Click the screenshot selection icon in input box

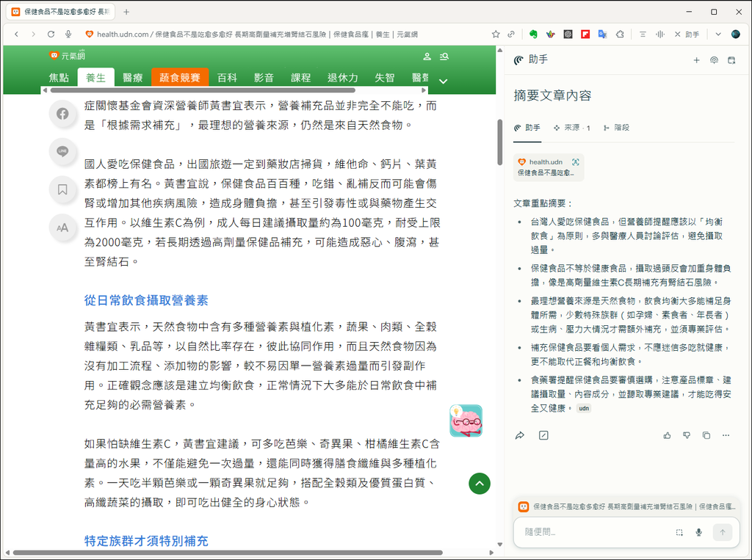(679, 532)
